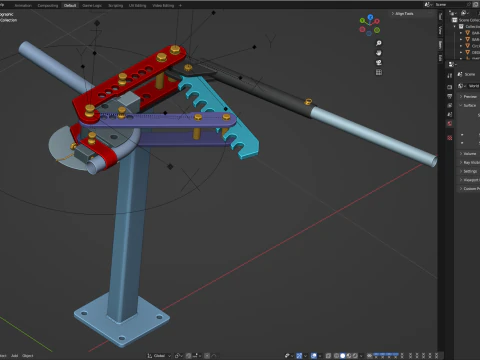Switch to the Scripting workspace tab

tap(115, 5)
